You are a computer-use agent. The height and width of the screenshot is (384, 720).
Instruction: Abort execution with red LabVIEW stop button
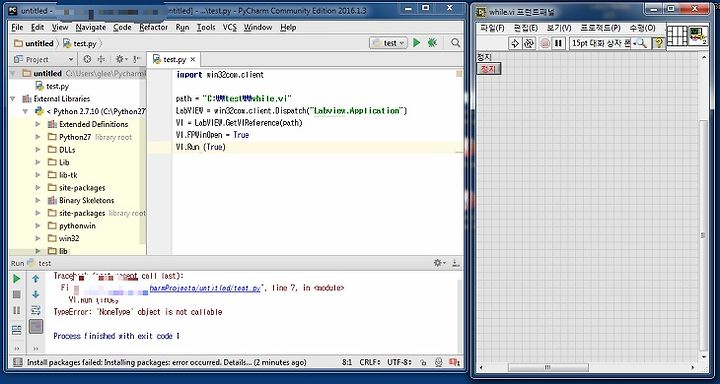pyautogui.click(x=545, y=43)
